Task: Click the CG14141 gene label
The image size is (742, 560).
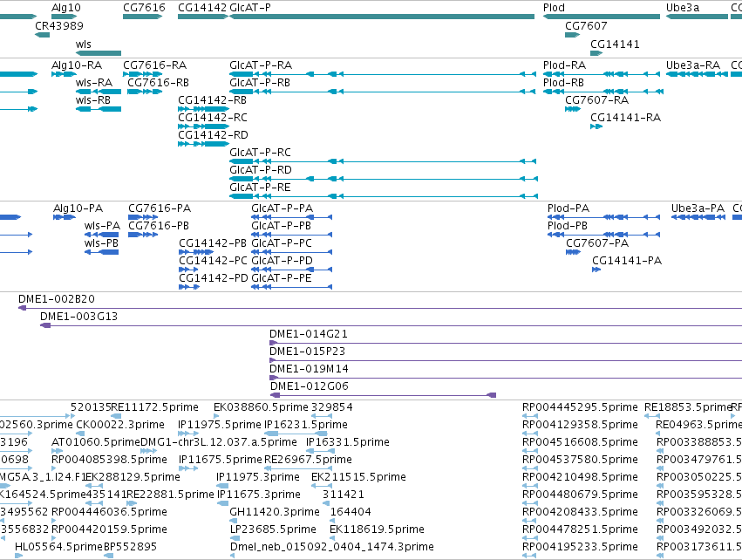Action: click(615, 44)
